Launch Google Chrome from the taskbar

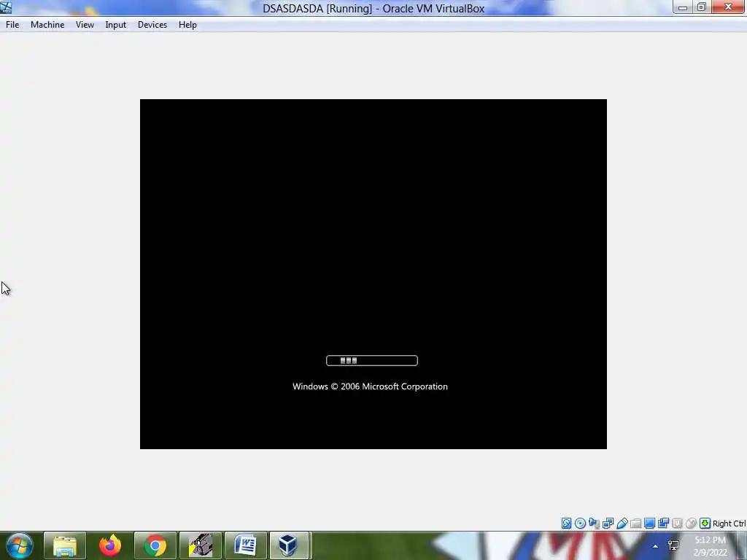coord(155,545)
